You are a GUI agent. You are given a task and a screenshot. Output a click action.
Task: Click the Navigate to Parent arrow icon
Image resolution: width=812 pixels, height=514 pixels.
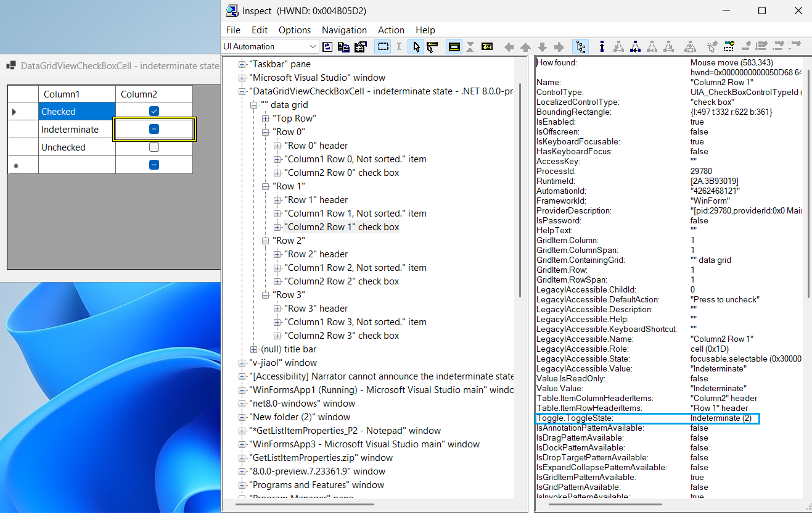point(525,46)
